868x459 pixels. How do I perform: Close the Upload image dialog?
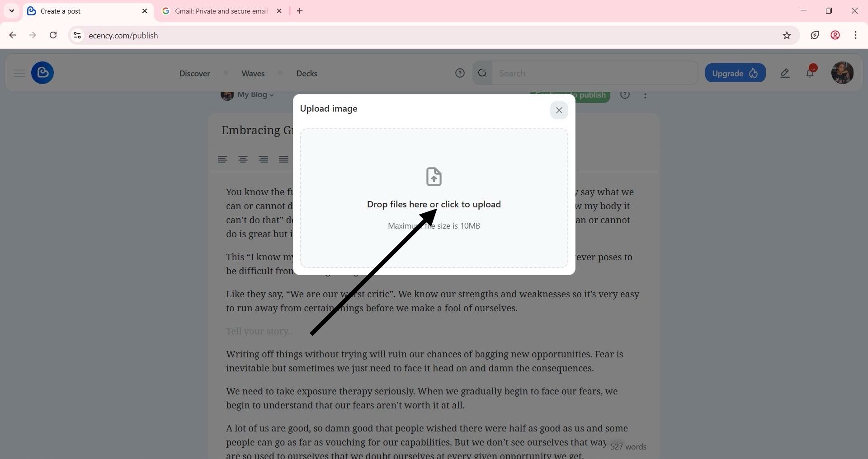point(559,110)
